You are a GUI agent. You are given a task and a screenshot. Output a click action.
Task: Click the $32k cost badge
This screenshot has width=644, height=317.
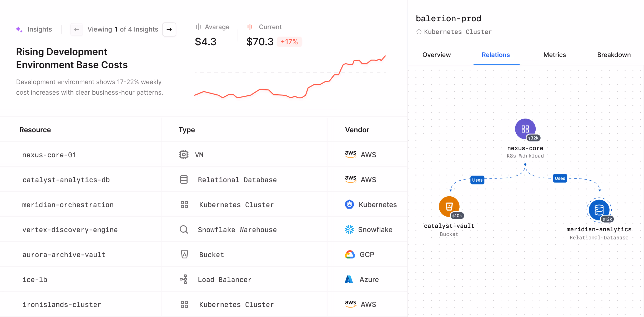tap(533, 138)
